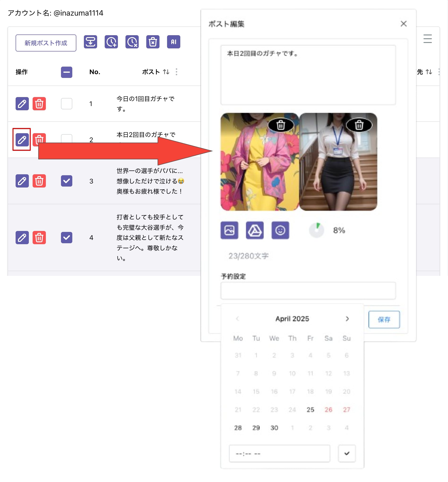Click the bulk delete trash icon

click(x=153, y=42)
